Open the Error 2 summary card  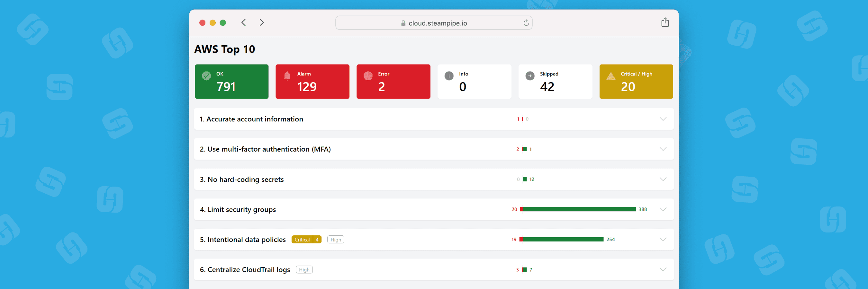(393, 82)
